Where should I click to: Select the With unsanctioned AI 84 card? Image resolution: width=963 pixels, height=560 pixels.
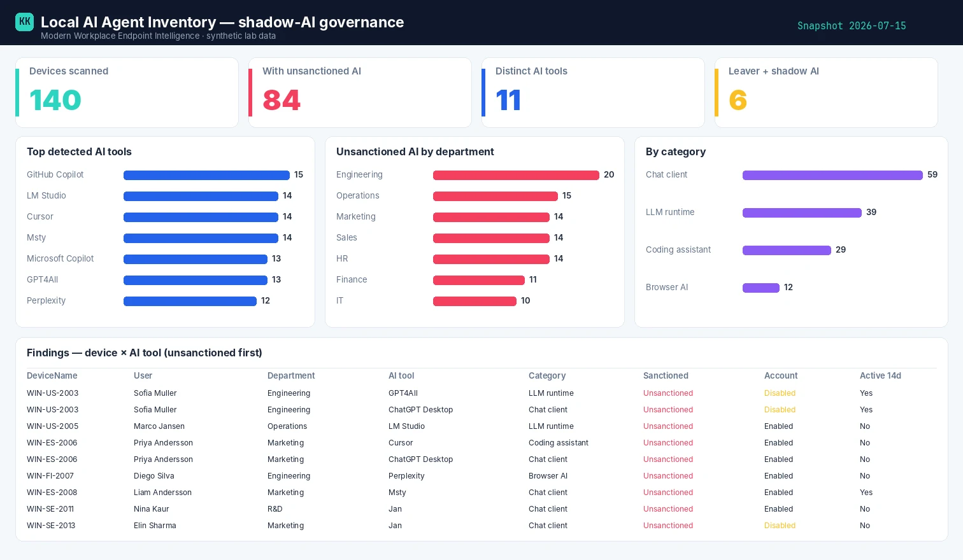(360, 93)
